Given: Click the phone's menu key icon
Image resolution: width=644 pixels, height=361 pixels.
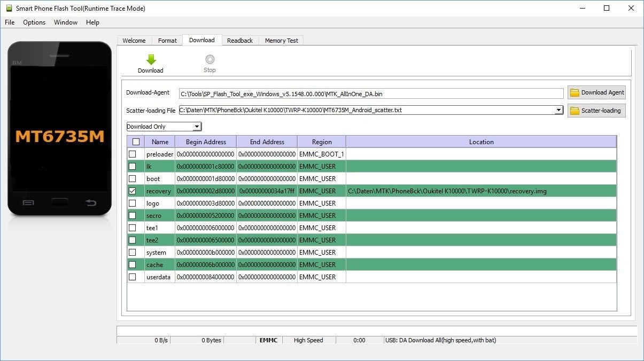Looking at the screenshot, I should [28, 202].
